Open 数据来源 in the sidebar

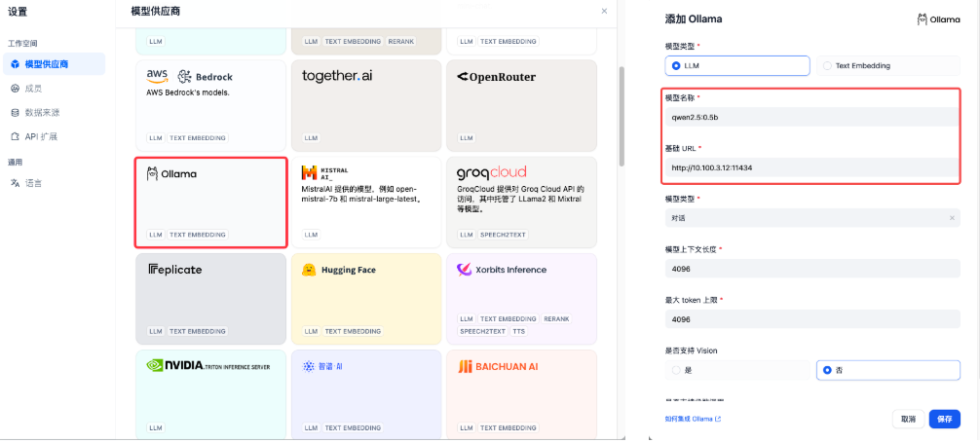[x=55, y=113]
